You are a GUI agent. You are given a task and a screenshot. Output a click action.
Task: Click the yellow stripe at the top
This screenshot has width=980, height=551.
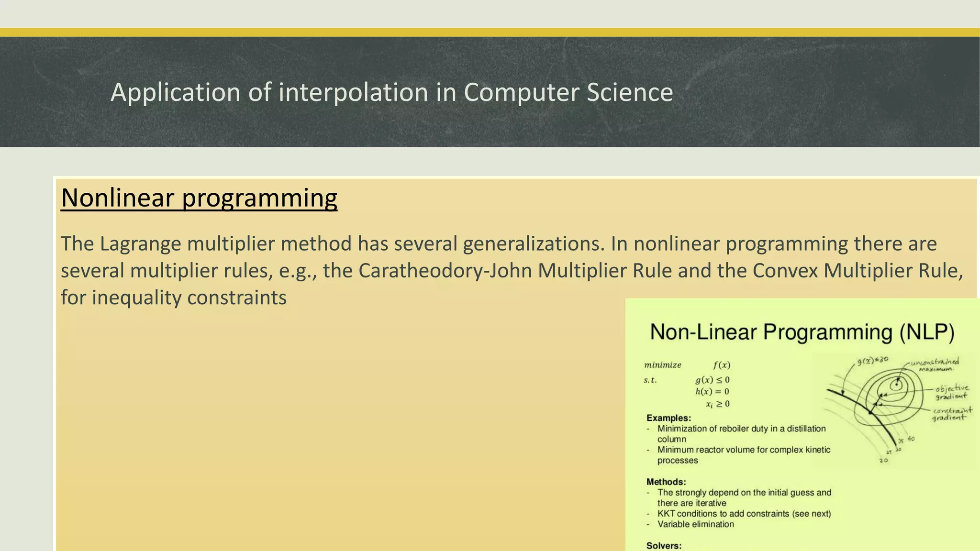pyautogui.click(x=490, y=32)
